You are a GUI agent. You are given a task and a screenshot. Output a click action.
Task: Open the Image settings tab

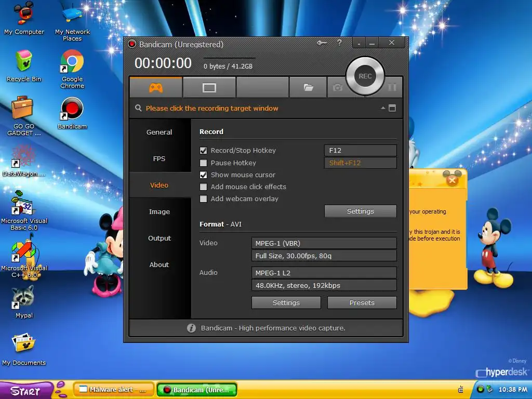[159, 212]
